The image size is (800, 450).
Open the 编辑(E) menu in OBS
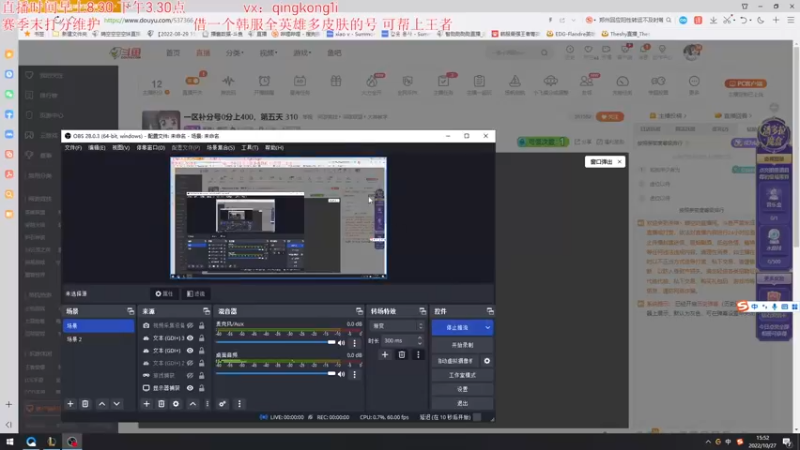click(96, 147)
